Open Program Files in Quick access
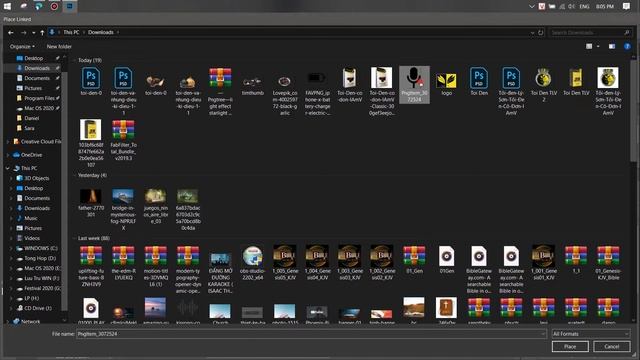Screen dimensions: 640x360 coord(39,98)
